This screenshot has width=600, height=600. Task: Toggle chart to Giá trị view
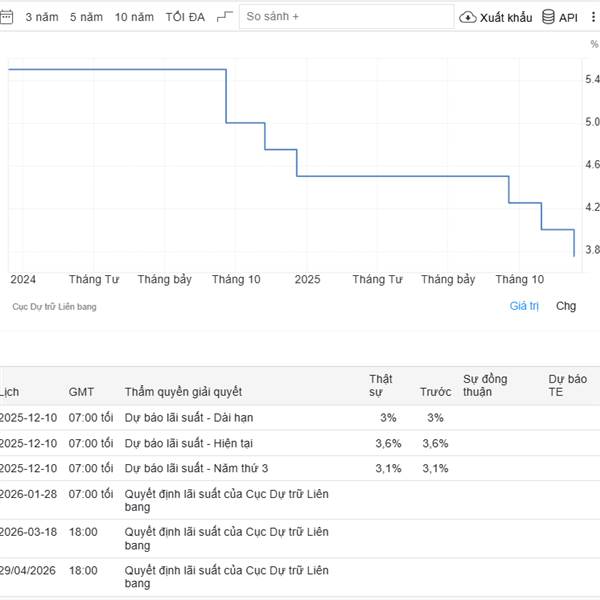pyautogui.click(x=524, y=306)
